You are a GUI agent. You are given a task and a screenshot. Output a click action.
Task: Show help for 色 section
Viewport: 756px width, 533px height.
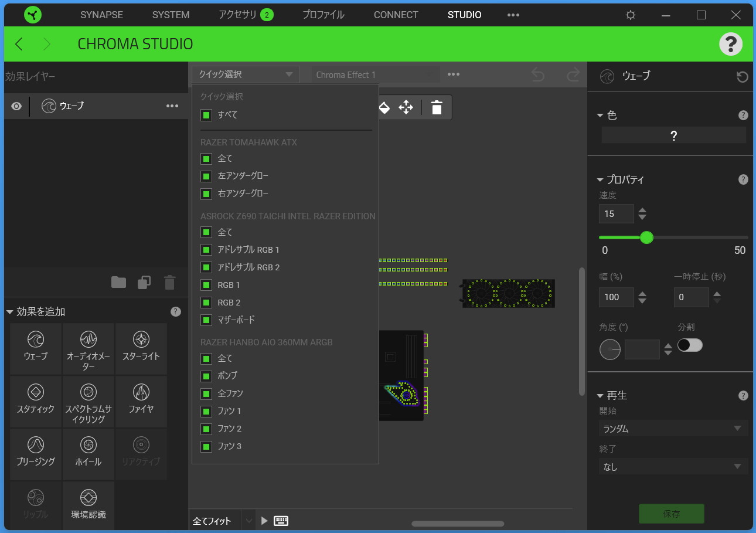point(743,116)
